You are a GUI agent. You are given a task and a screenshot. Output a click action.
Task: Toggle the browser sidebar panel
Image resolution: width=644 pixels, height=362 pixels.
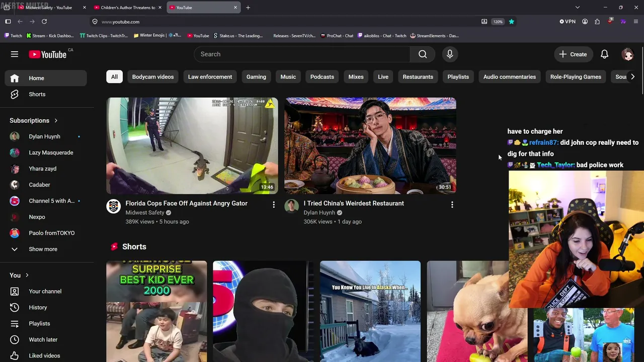pyautogui.click(x=8, y=22)
